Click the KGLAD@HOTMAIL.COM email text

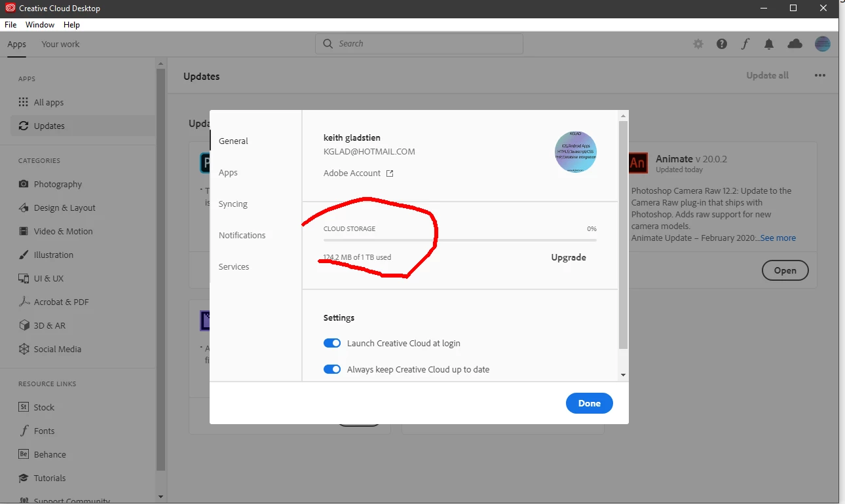coord(369,152)
